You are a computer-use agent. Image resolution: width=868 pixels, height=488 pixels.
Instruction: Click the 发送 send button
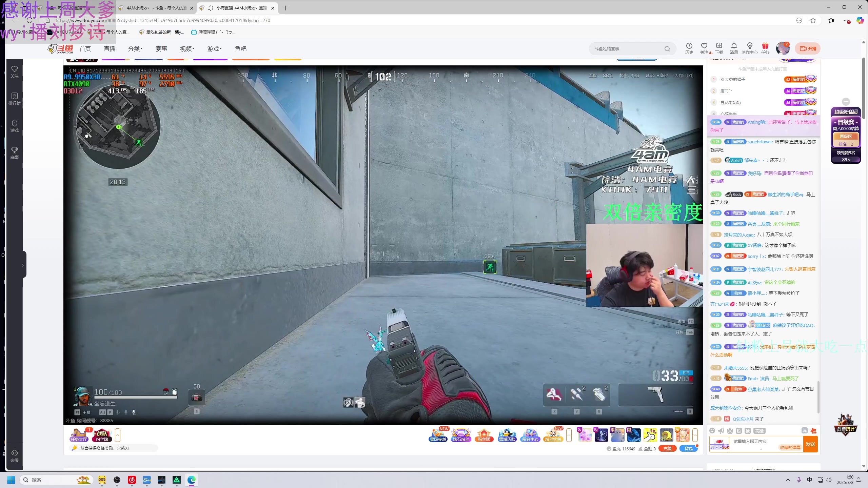tap(810, 444)
